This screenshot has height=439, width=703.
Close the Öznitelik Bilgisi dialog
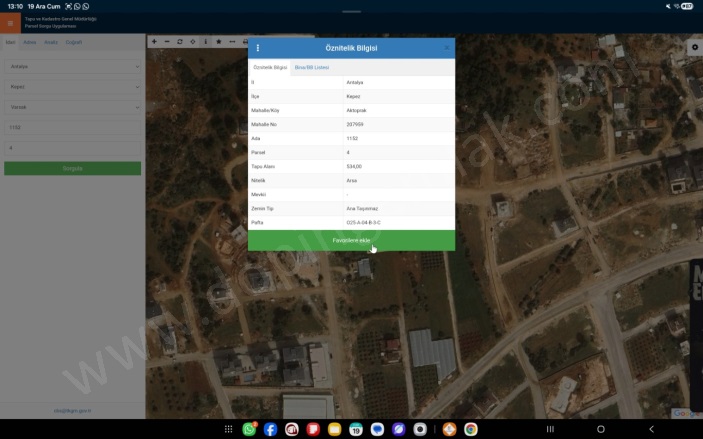tap(446, 48)
